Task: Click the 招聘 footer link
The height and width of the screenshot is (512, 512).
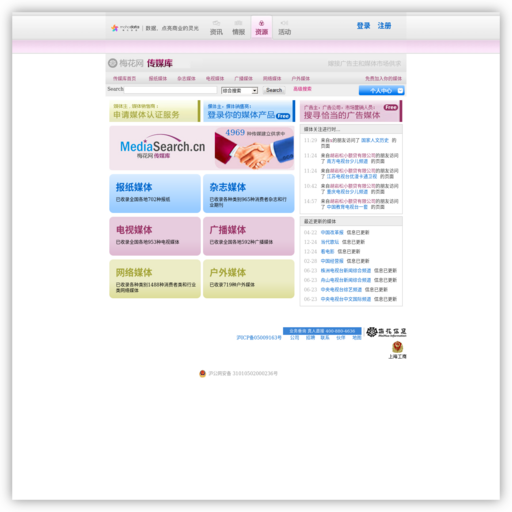Action: (310, 338)
